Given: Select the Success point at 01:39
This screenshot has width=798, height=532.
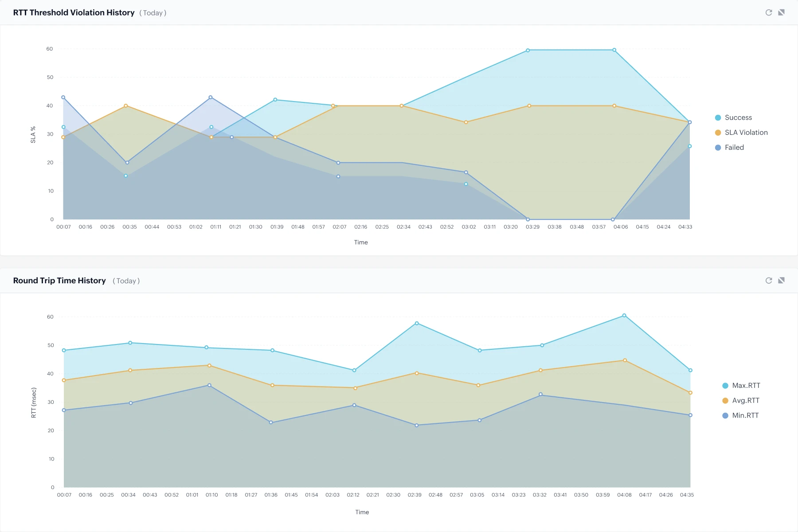Looking at the screenshot, I should [x=275, y=100].
